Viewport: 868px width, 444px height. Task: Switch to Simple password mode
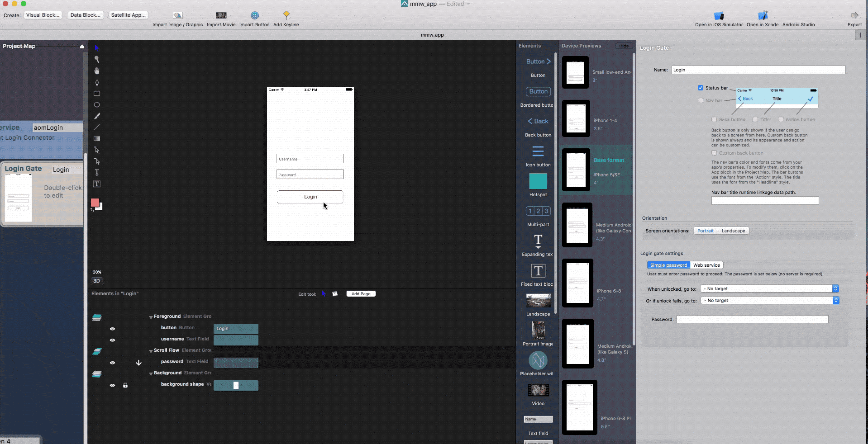tap(668, 265)
